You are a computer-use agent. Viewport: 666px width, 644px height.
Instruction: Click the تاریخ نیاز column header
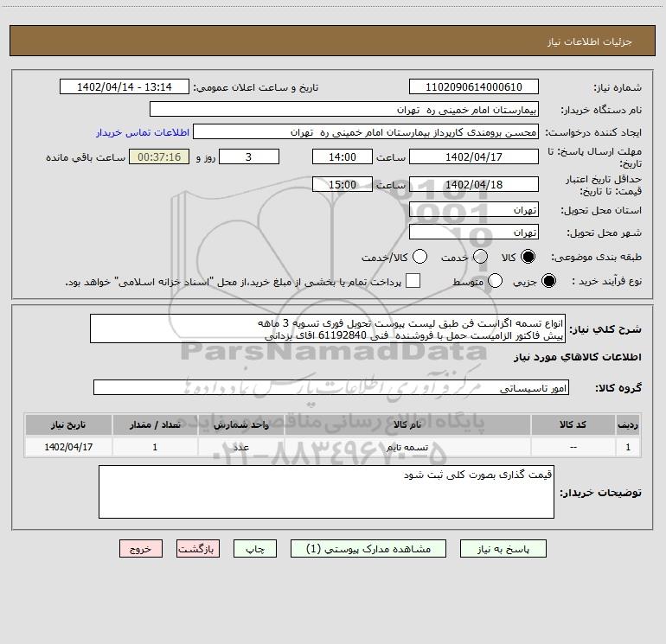(68, 424)
